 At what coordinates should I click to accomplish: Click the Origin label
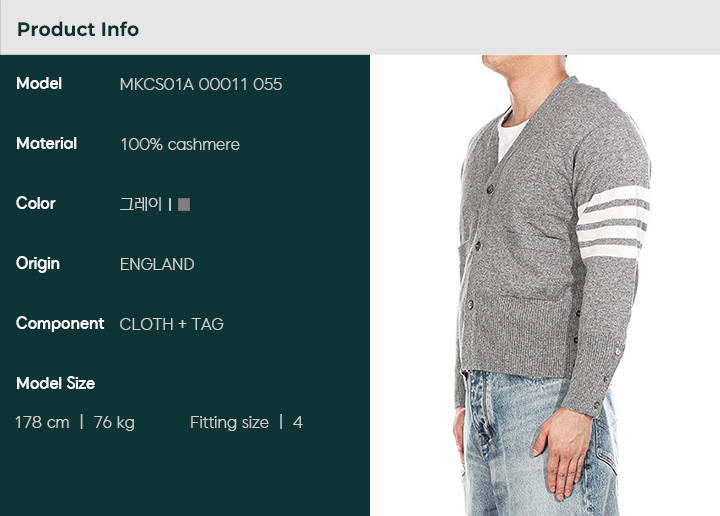(x=38, y=264)
